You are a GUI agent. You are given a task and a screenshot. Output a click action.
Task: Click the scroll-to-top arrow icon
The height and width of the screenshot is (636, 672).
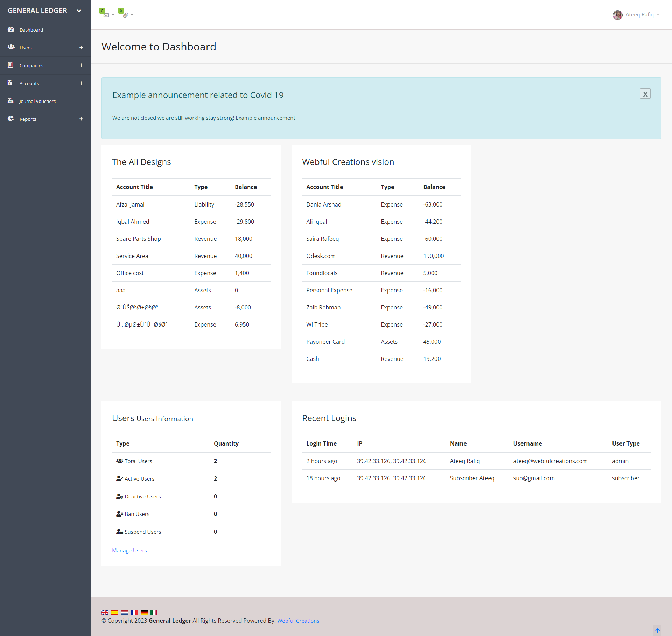click(657, 630)
